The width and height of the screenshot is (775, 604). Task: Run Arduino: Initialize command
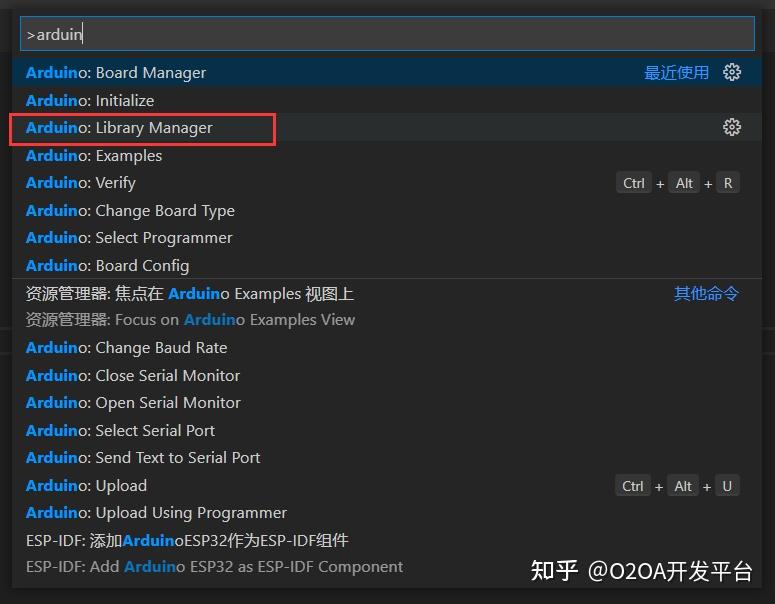tap(387, 100)
